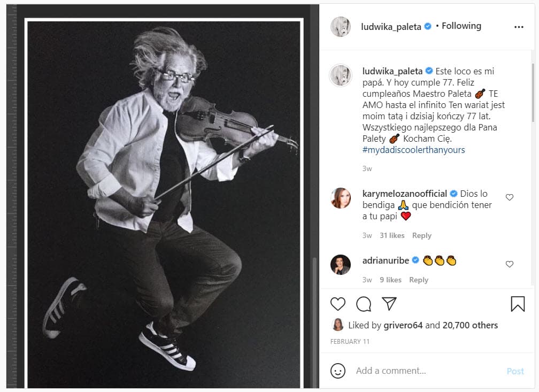
Task: Open the emoji picker smiley icon
Action: 338,371
